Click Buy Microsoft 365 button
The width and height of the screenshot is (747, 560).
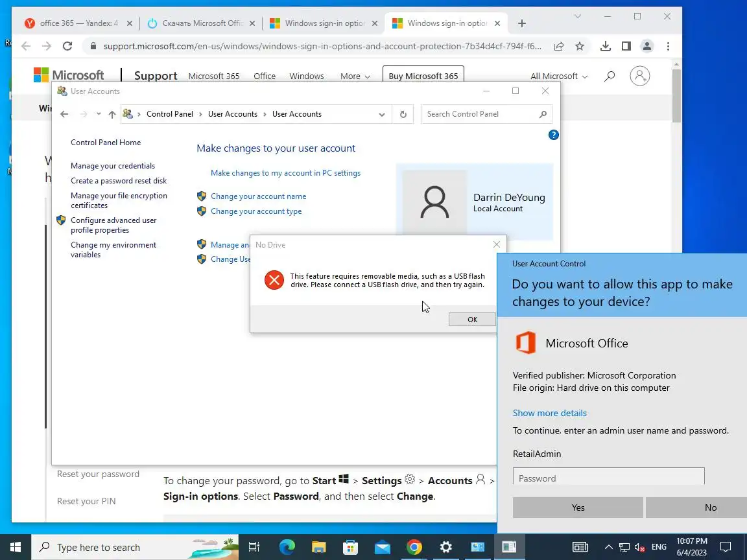(x=423, y=76)
